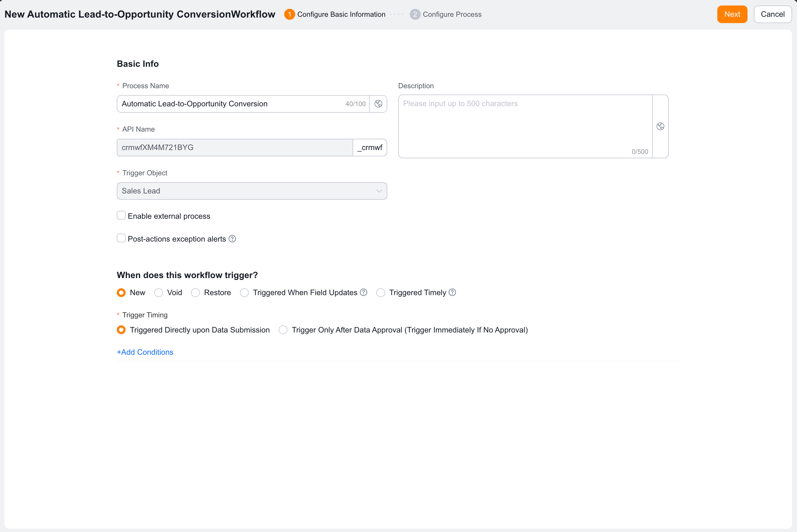This screenshot has height=532, width=797.
Task: Click the 40/100 character counter
Action: [355, 104]
